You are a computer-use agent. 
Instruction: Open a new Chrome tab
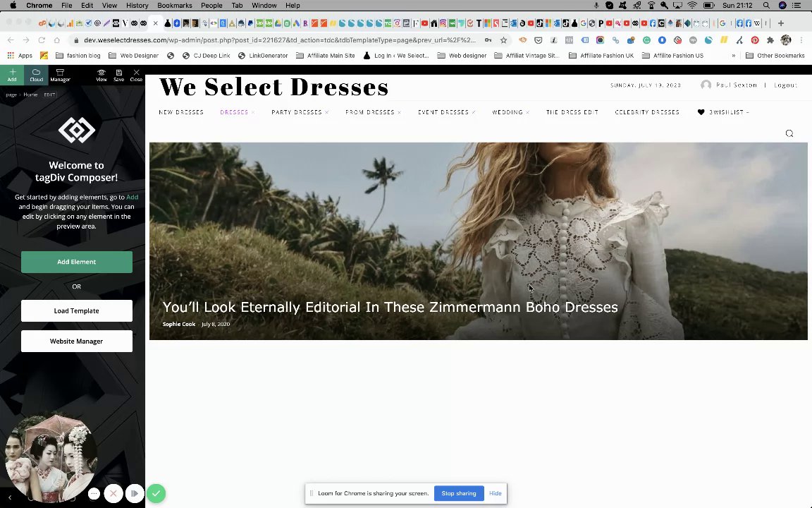pos(780,23)
